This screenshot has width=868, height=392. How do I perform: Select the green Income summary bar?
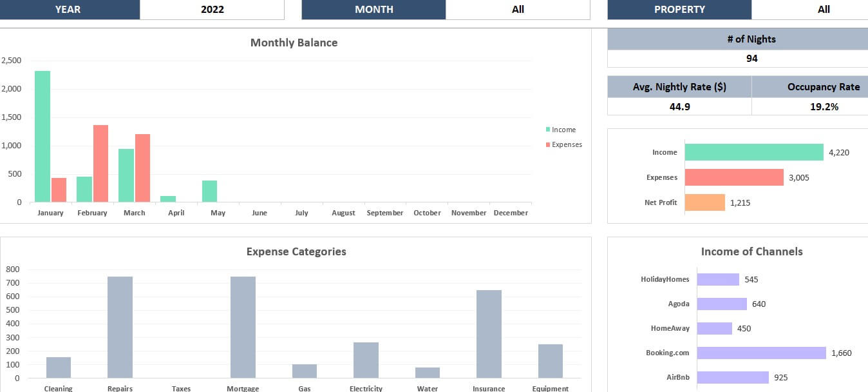pos(754,152)
